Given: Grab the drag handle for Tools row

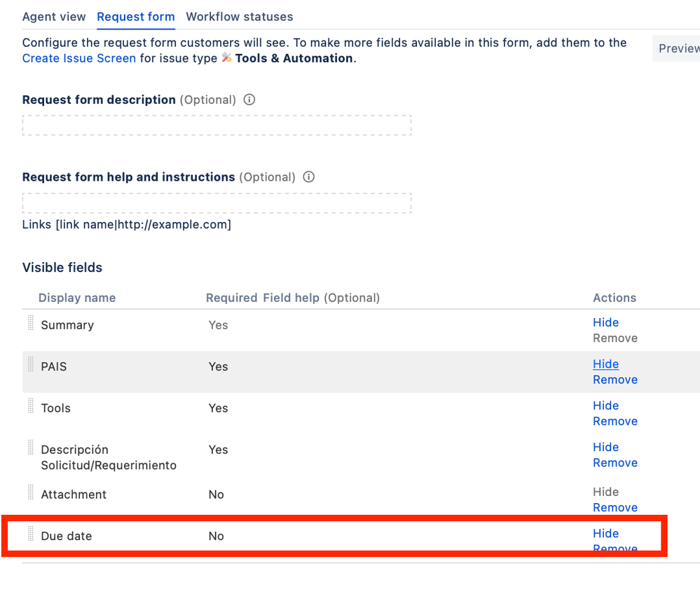Looking at the screenshot, I should click(31, 406).
